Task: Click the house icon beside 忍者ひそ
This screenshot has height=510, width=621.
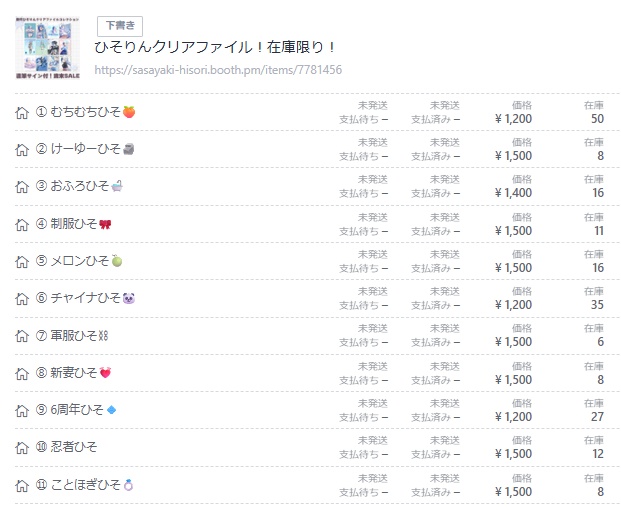Action: 22,448
